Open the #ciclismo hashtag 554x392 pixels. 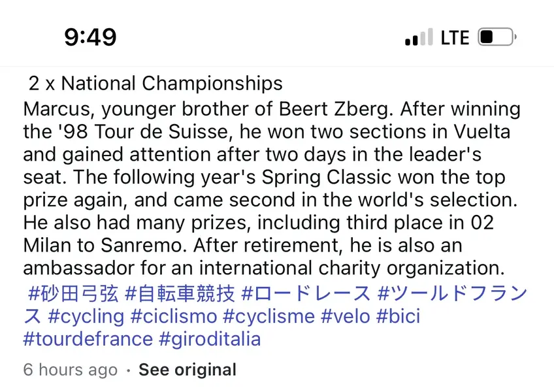[x=174, y=316]
